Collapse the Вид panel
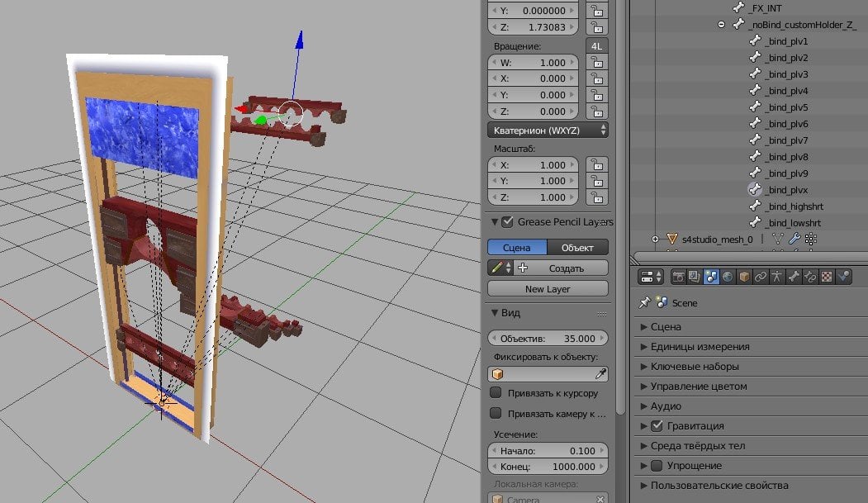Screen dimensions: 868x503 (x=495, y=313)
